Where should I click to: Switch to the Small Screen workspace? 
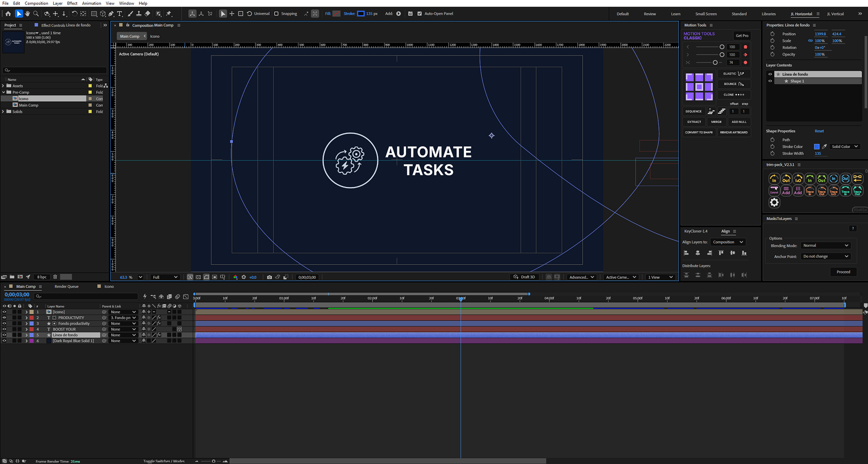click(x=706, y=14)
